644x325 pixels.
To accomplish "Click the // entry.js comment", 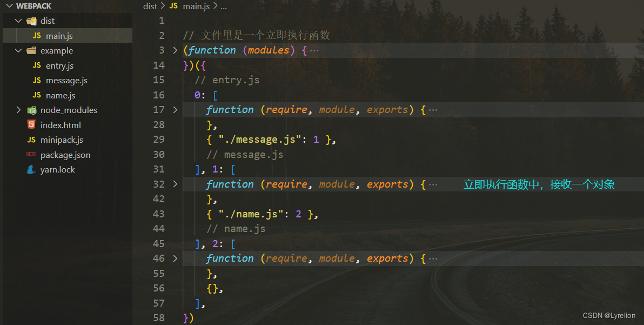I will click(227, 79).
